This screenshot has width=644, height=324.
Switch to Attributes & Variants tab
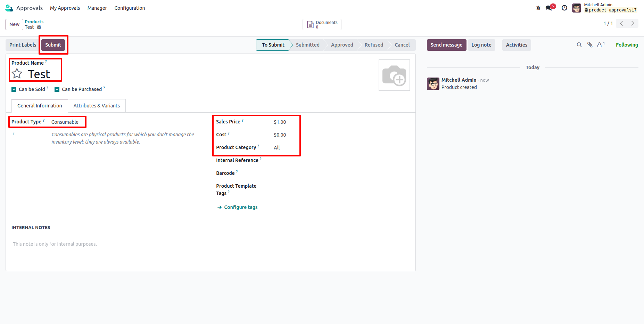[x=97, y=106]
